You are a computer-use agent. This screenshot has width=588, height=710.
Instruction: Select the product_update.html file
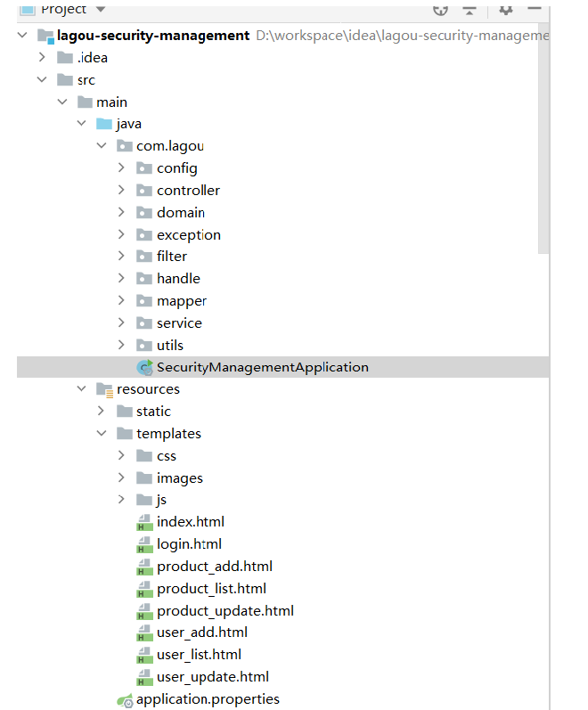(225, 611)
